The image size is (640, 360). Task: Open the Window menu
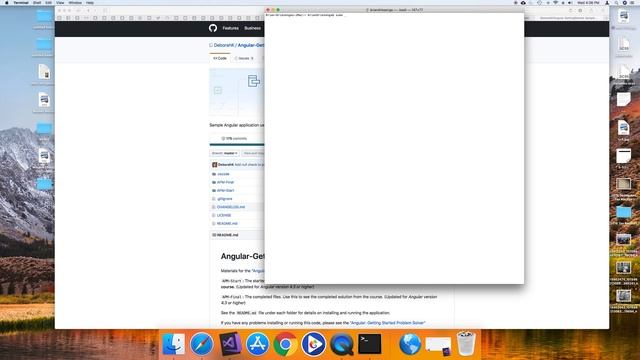[x=75, y=2]
